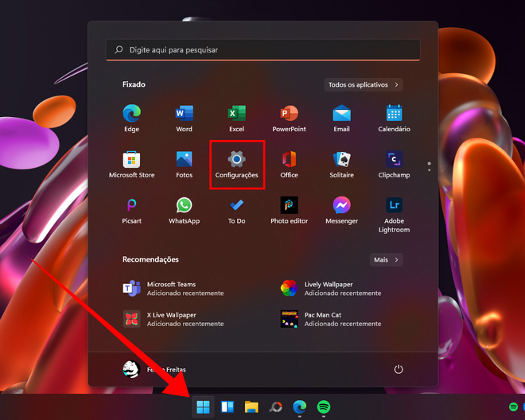The image size is (525, 420).
Task: Open the To Do app
Action: pos(237,210)
